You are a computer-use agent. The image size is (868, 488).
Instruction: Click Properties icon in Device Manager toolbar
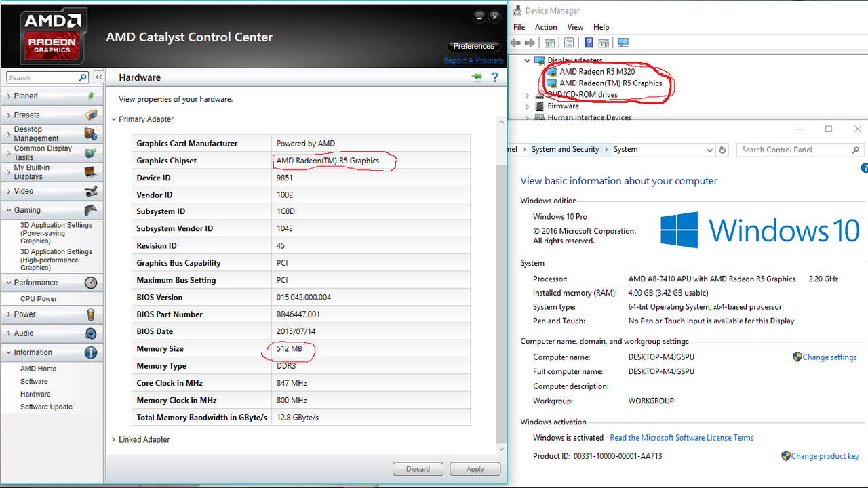pos(569,43)
